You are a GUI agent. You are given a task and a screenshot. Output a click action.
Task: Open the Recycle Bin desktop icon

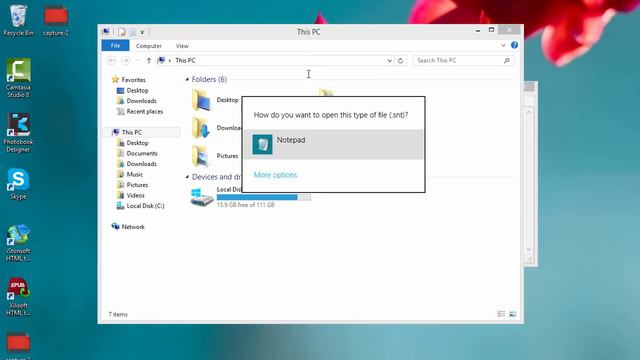coord(18,20)
